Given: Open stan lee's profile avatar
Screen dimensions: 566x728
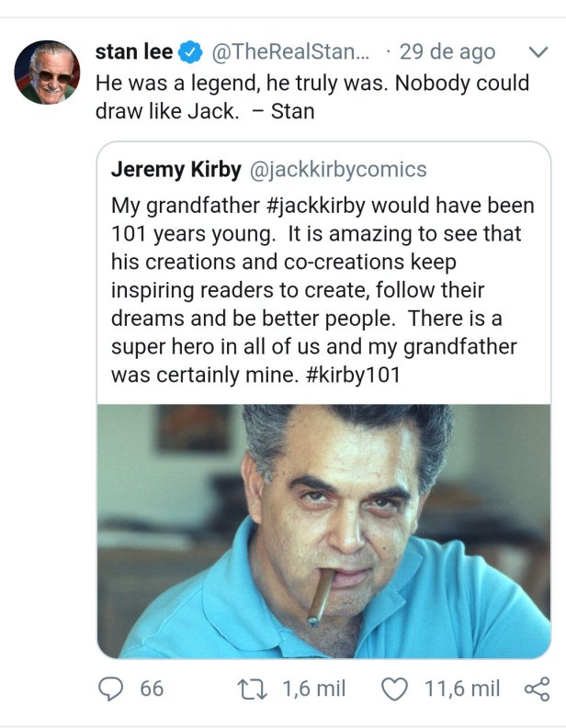Looking at the screenshot, I should pyautogui.click(x=47, y=72).
